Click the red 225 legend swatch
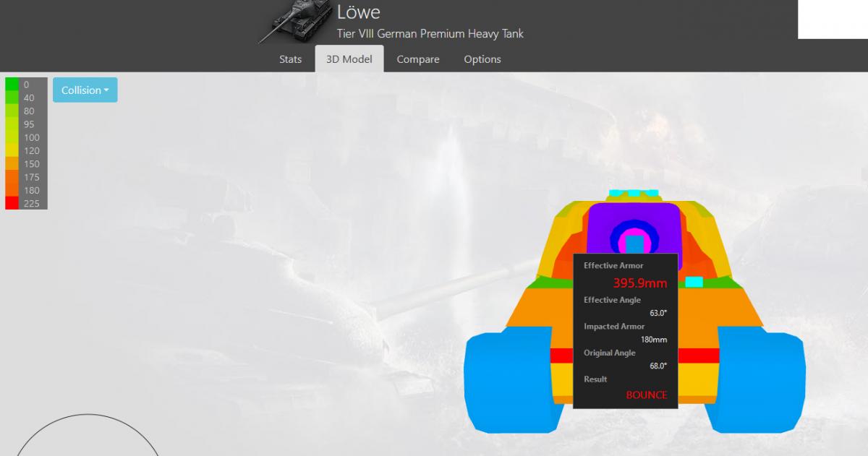This screenshot has width=868, height=456. [x=12, y=203]
